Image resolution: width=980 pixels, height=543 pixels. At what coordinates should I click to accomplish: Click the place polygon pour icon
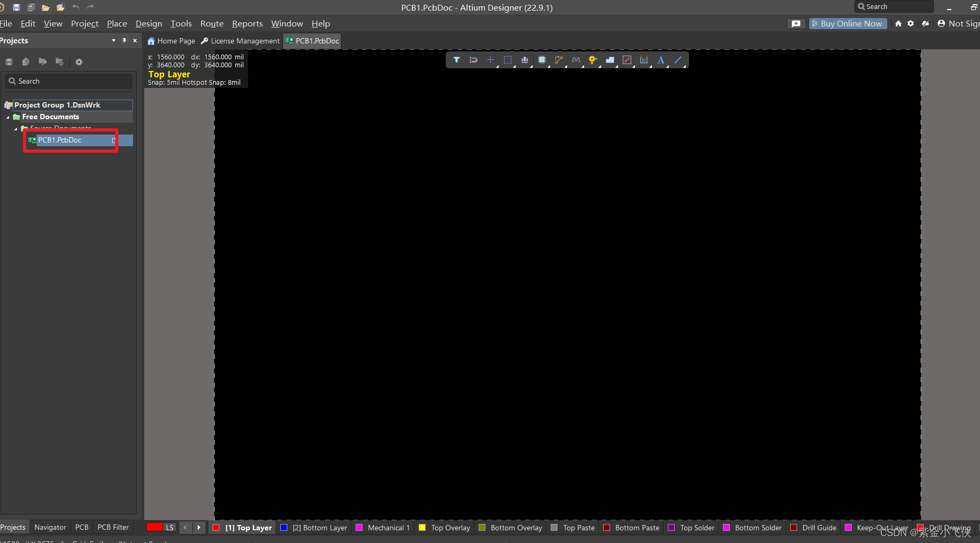pyautogui.click(x=610, y=60)
